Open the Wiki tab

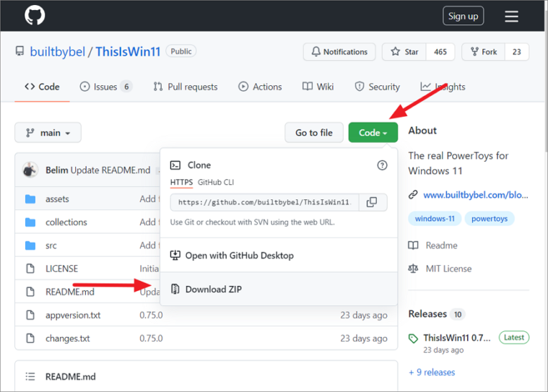pyautogui.click(x=318, y=87)
